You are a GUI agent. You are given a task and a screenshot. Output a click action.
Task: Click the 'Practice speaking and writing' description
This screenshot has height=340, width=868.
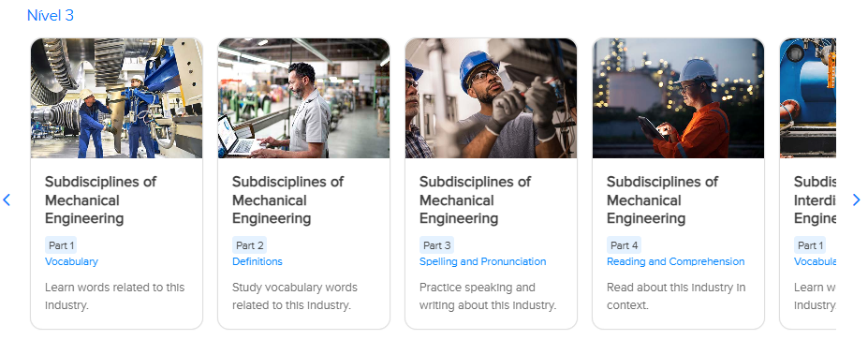coord(488,296)
